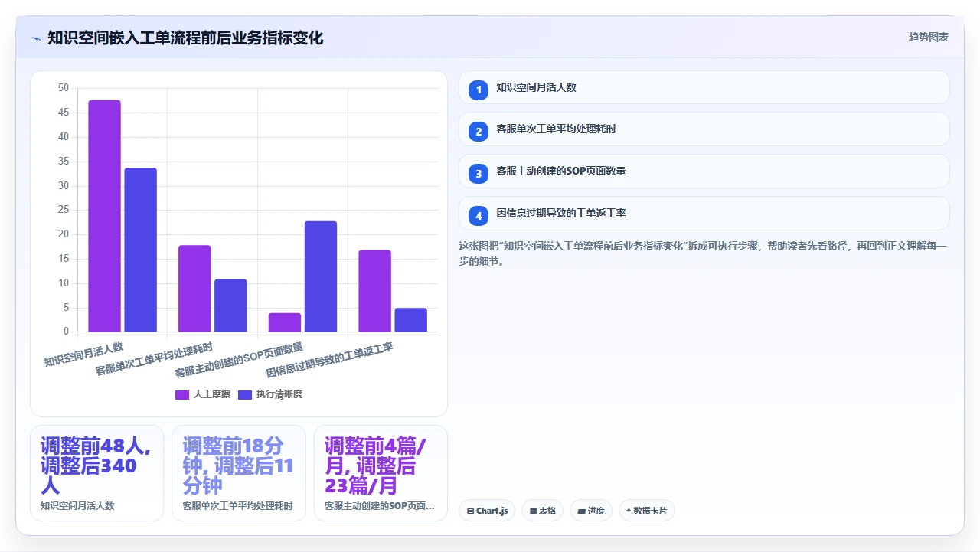Image resolution: width=980 pixels, height=552 pixels.
Task: Click the tallest purple bar for 知识空间月活人数
Action: 104,216
